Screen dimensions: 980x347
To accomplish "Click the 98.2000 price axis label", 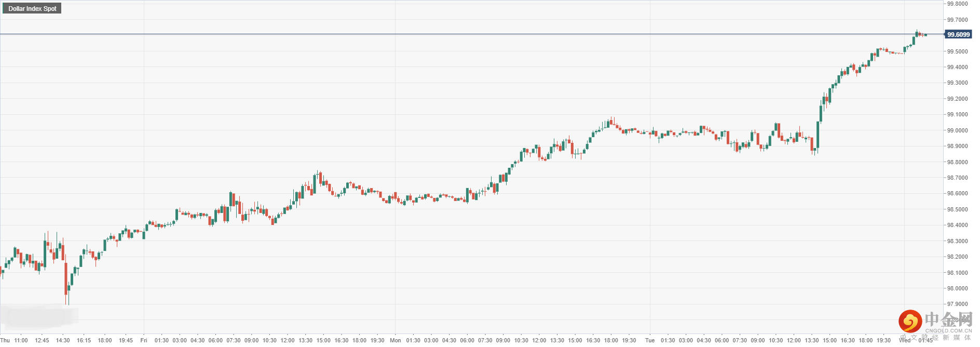I will tap(957, 257).
